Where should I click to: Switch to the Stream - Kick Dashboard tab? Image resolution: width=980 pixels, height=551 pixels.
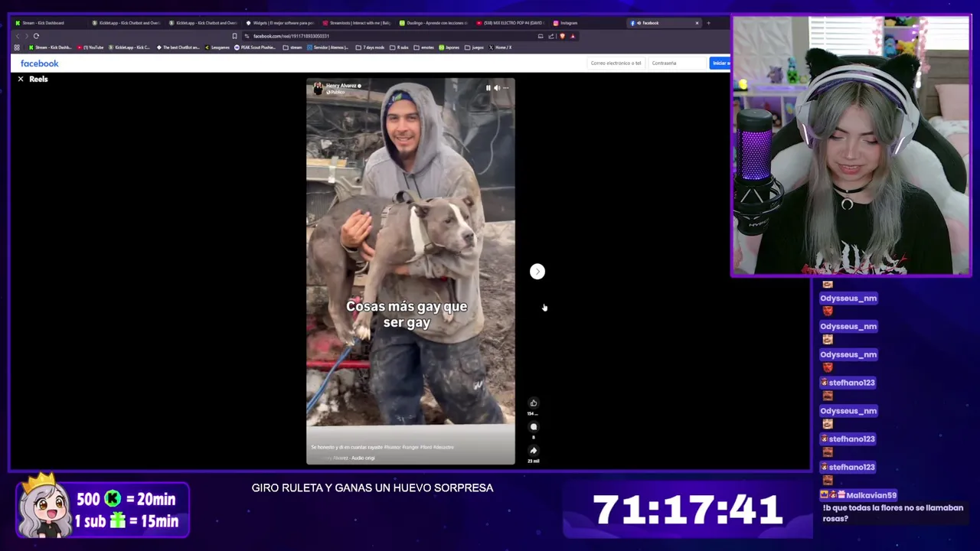click(x=48, y=23)
